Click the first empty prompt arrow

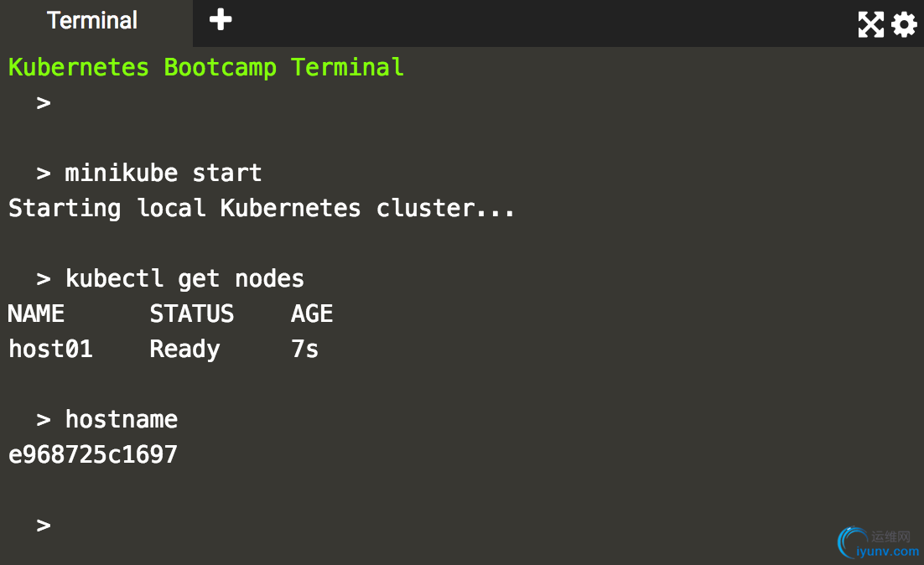coord(44,102)
